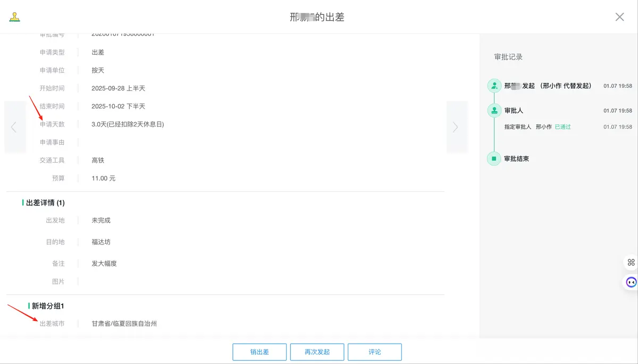Screen dimensions: 638x364
Task: Click the 已通过 status text
Action: tap(563, 127)
